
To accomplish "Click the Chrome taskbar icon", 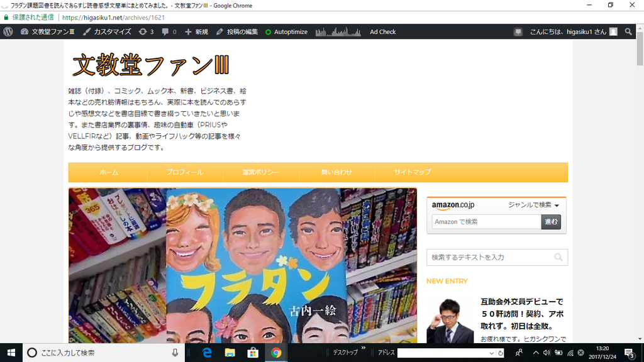I will (276, 353).
